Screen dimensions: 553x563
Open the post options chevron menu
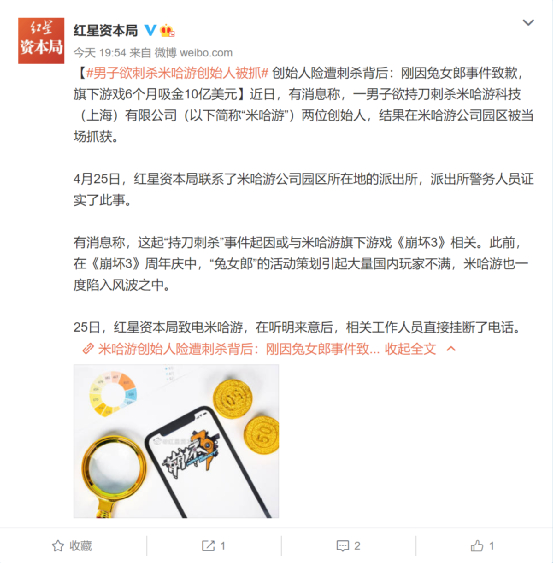528,23
